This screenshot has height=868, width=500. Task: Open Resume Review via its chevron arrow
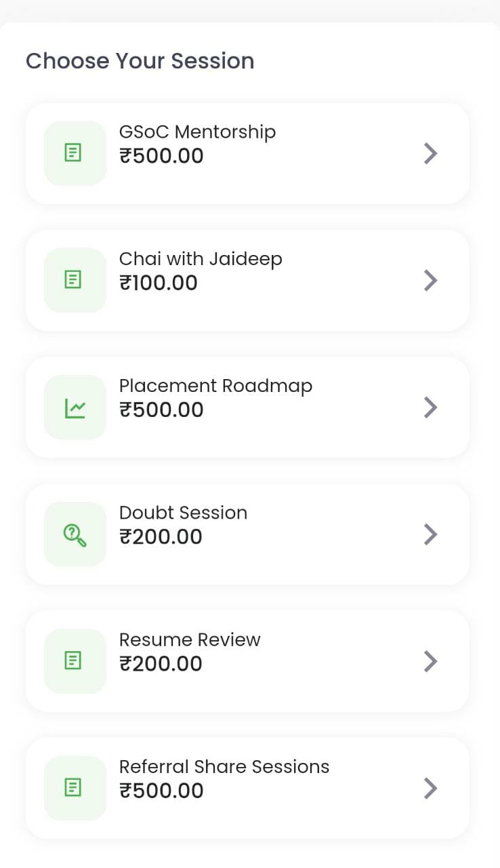point(430,661)
